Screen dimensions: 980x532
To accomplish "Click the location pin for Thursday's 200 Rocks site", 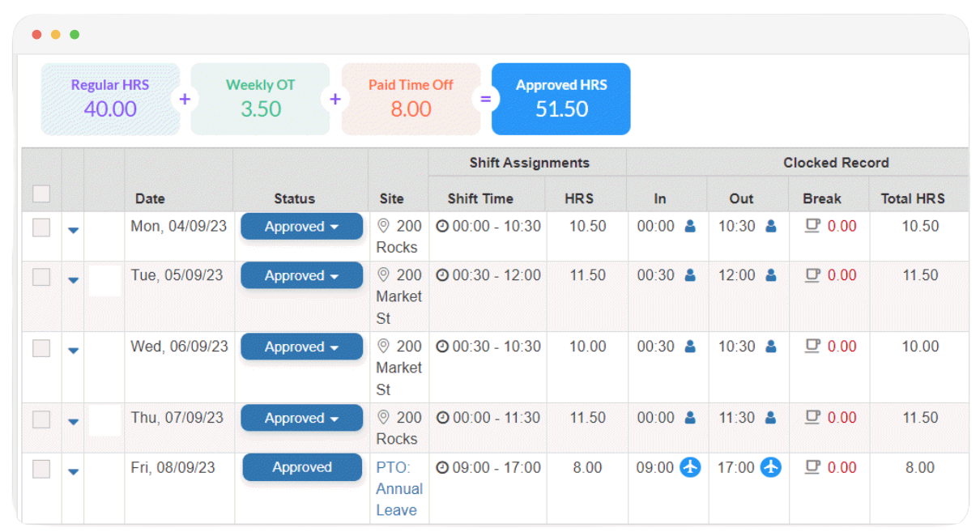I will [x=384, y=417].
